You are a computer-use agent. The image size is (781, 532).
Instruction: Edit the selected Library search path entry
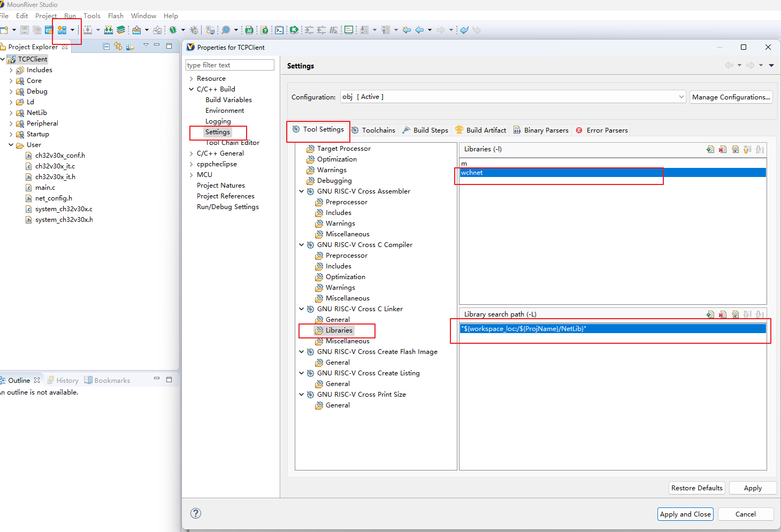coord(735,314)
